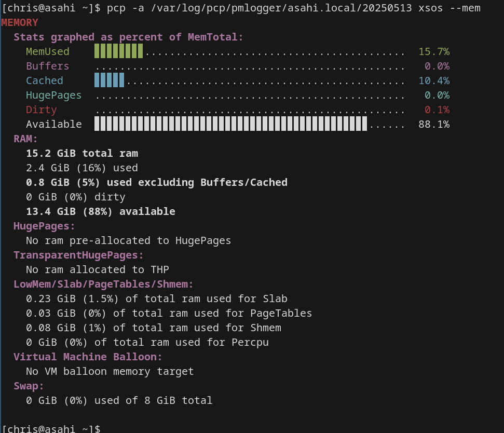Viewport: 504px width, 433px height.
Task: Click the Cached progress bar
Action: click(109, 80)
